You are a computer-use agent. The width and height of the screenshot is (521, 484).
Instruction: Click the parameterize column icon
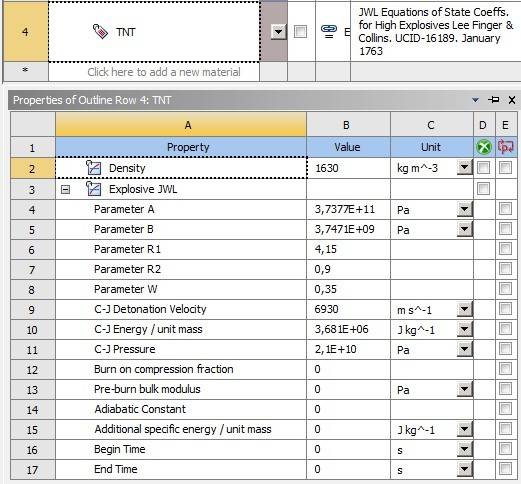(506, 147)
